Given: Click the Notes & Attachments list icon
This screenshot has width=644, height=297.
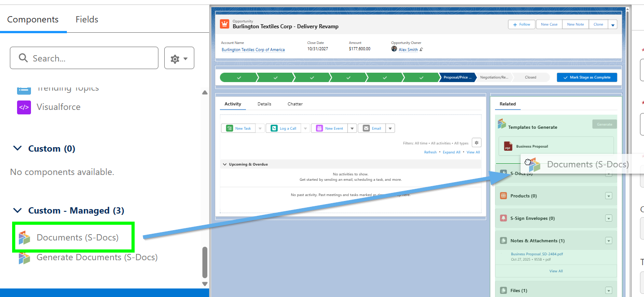Looking at the screenshot, I should pos(503,240).
